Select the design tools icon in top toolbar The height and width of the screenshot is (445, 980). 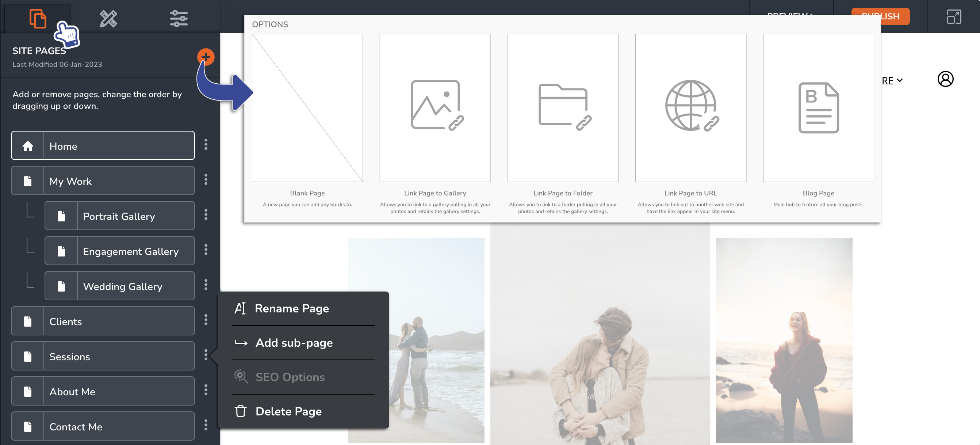(x=108, y=18)
